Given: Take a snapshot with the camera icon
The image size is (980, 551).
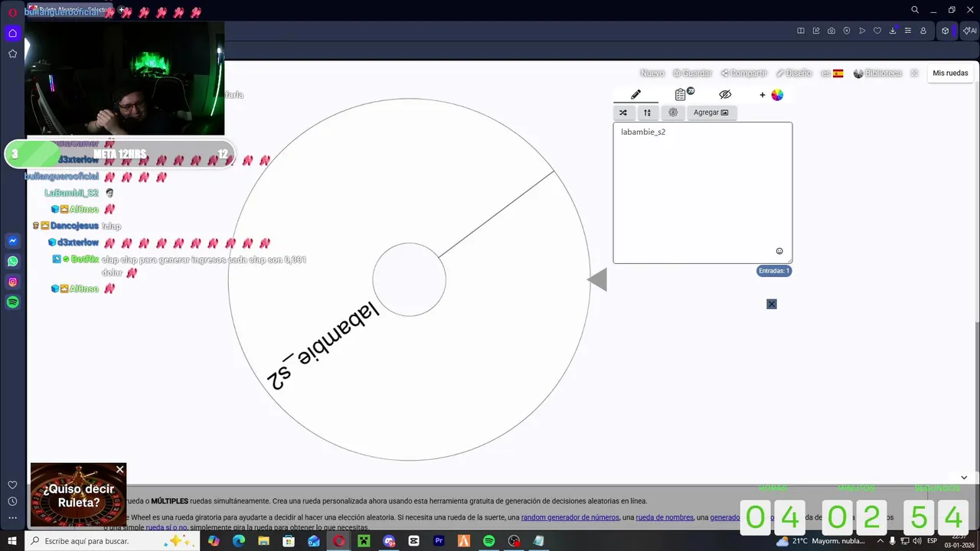Looking at the screenshot, I should pyautogui.click(x=831, y=31).
